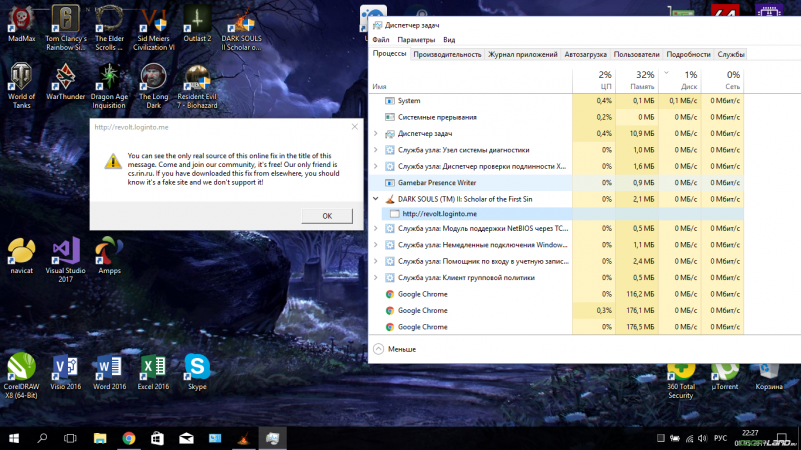
Task: Switch to the Подробности tab
Action: pos(688,54)
